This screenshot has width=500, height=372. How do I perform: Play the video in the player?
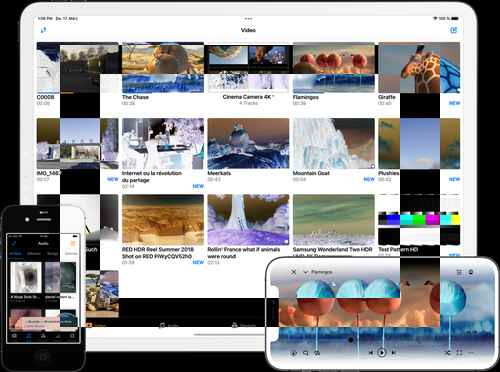[382, 352]
